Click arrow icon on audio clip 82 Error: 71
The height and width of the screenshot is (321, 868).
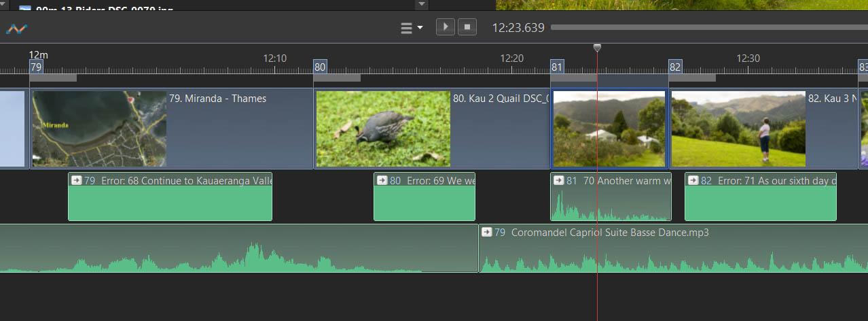coord(693,181)
